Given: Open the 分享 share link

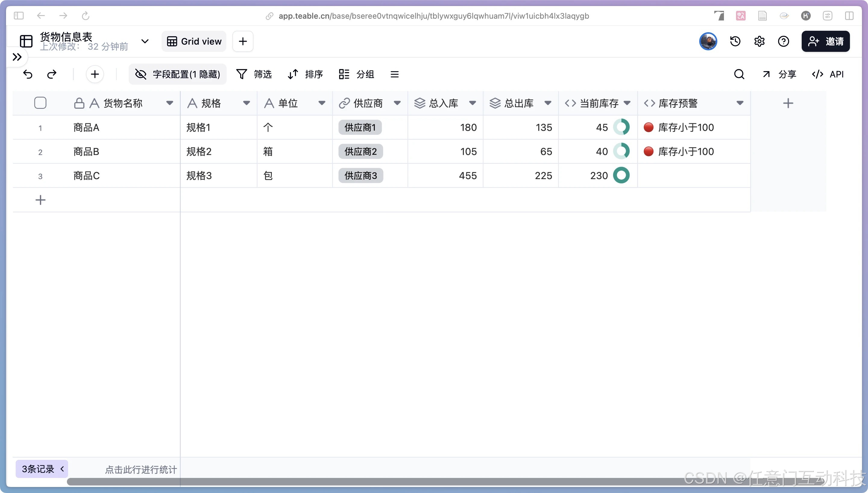Looking at the screenshot, I should pos(779,74).
